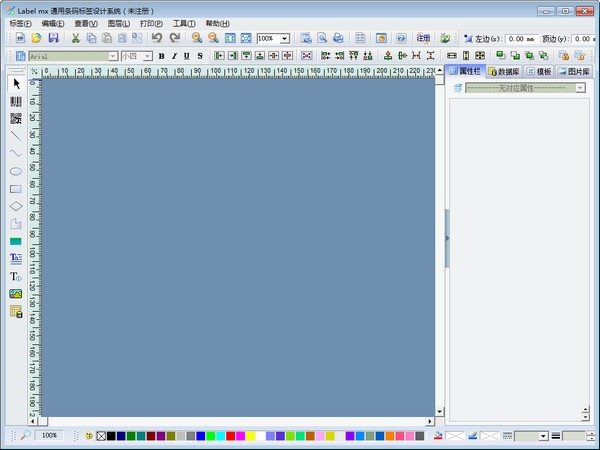Click the 注册 register button
Viewport: 600px width, 450px height.
click(423, 38)
